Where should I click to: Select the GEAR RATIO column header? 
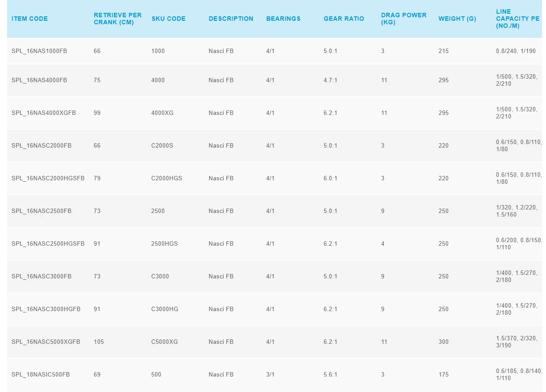pyautogui.click(x=344, y=19)
